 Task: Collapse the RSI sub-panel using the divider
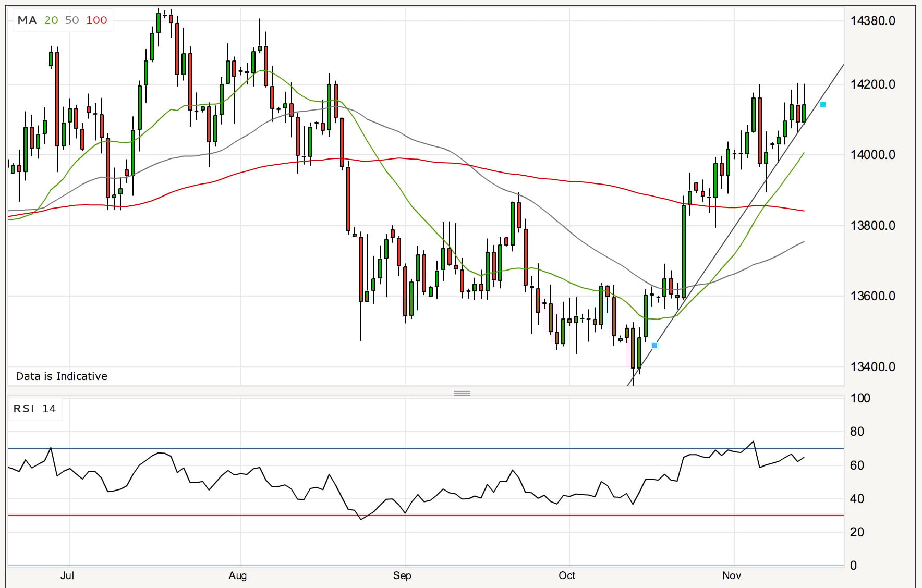coord(461,393)
